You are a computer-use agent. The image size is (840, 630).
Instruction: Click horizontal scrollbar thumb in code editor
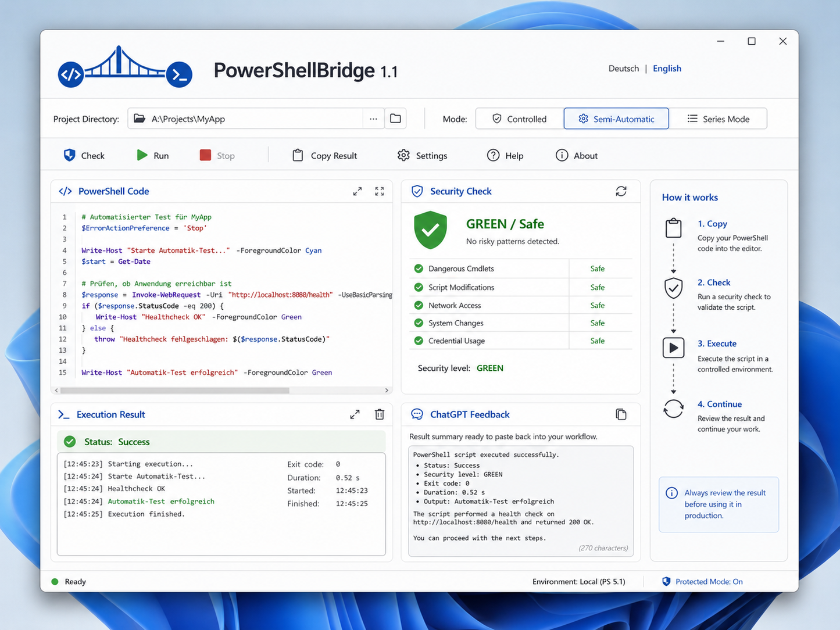[174, 391]
